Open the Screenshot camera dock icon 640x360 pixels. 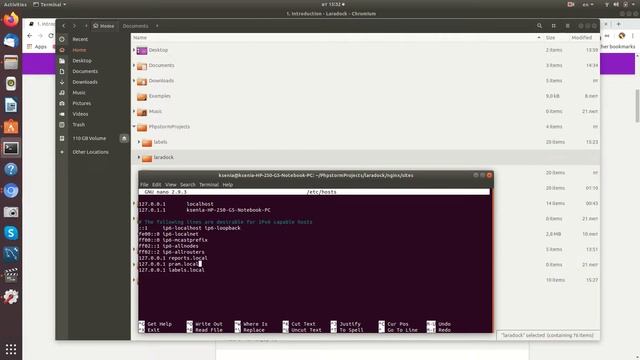[x=11, y=212]
